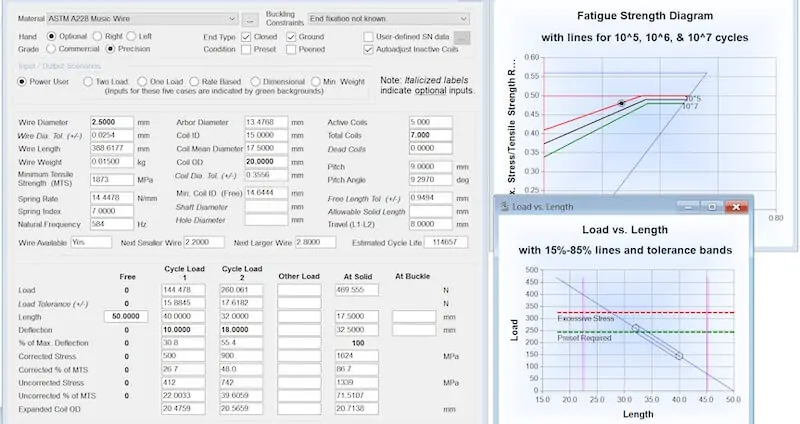Maximize the Load vs. Length window

tap(709, 207)
